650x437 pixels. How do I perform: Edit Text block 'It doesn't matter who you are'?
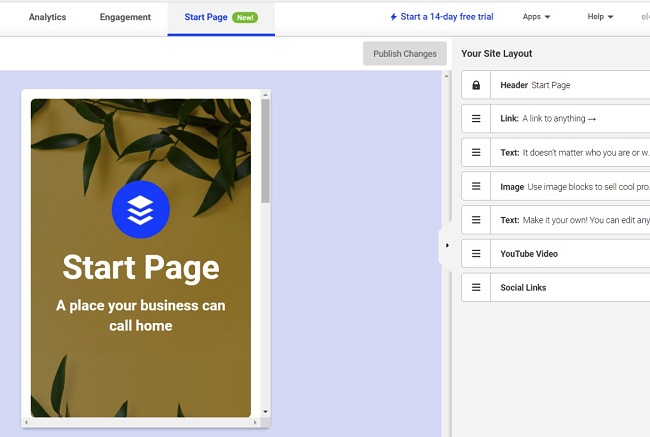pos(555,153)
